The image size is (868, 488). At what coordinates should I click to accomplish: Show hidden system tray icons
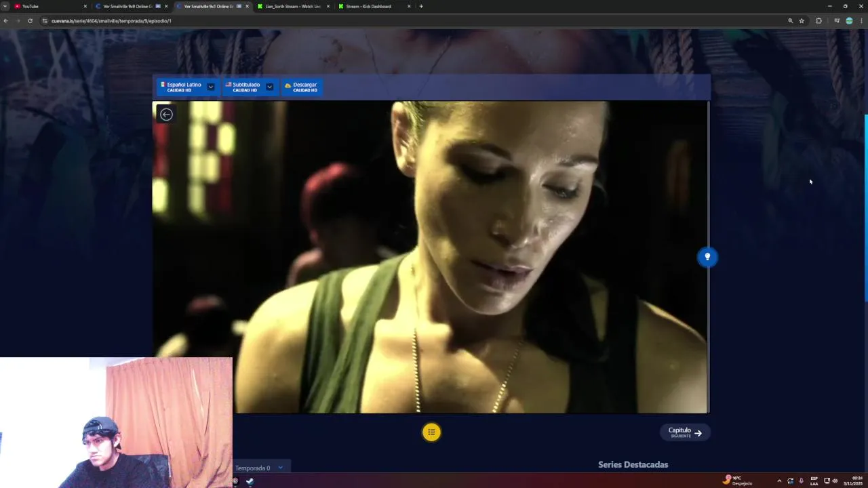point(778,481)
